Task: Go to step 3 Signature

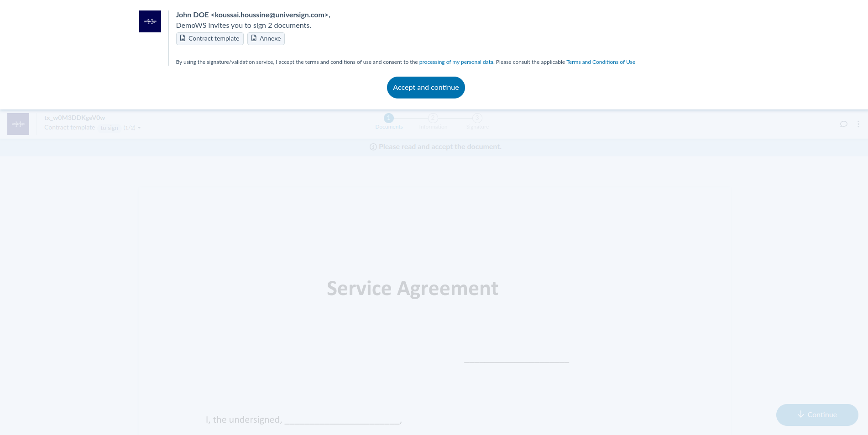Action: pos(477,119)
